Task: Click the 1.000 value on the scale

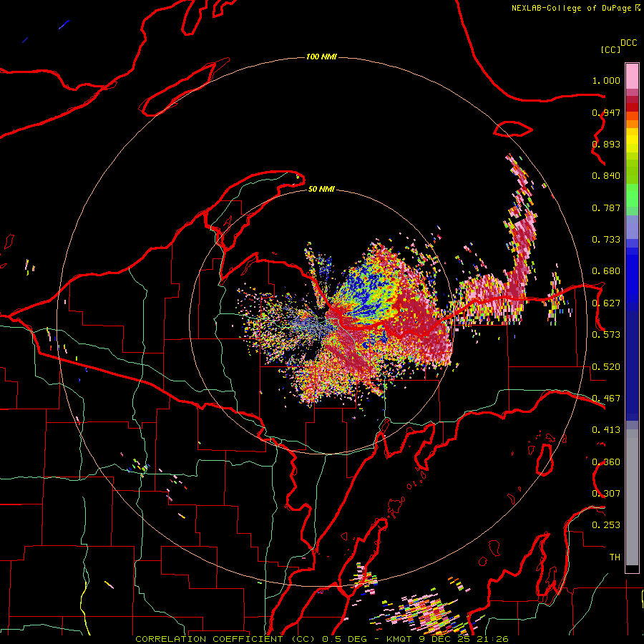Action: (606, 80)
